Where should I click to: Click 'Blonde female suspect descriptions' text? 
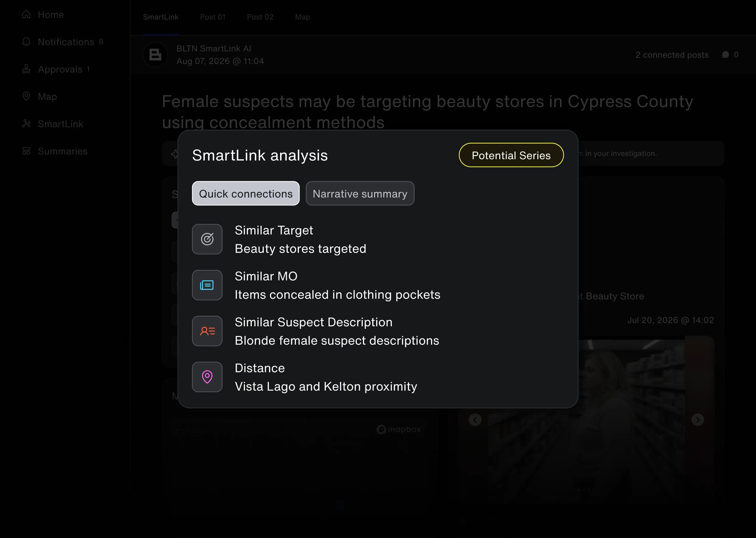[x=337, y=340]
